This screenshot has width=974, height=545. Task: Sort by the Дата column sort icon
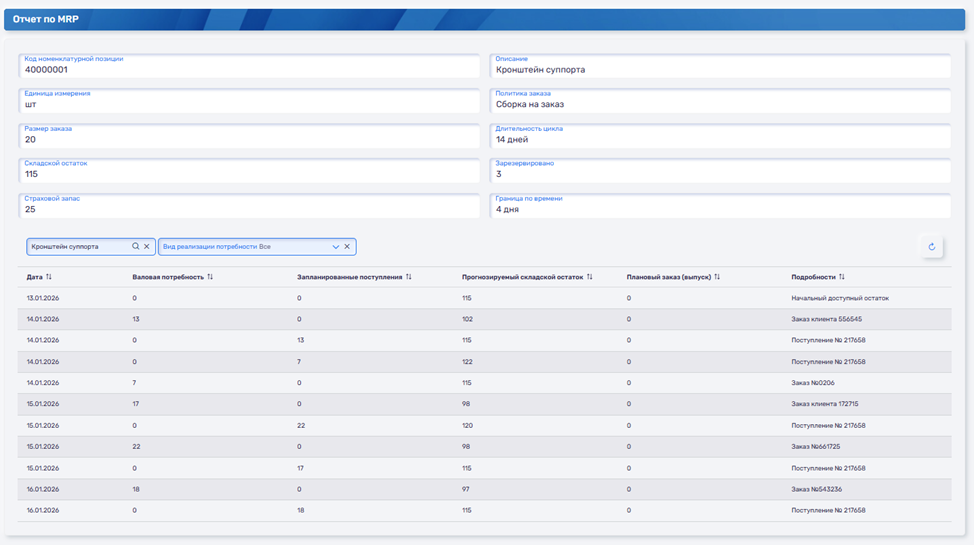coord(49,277)
